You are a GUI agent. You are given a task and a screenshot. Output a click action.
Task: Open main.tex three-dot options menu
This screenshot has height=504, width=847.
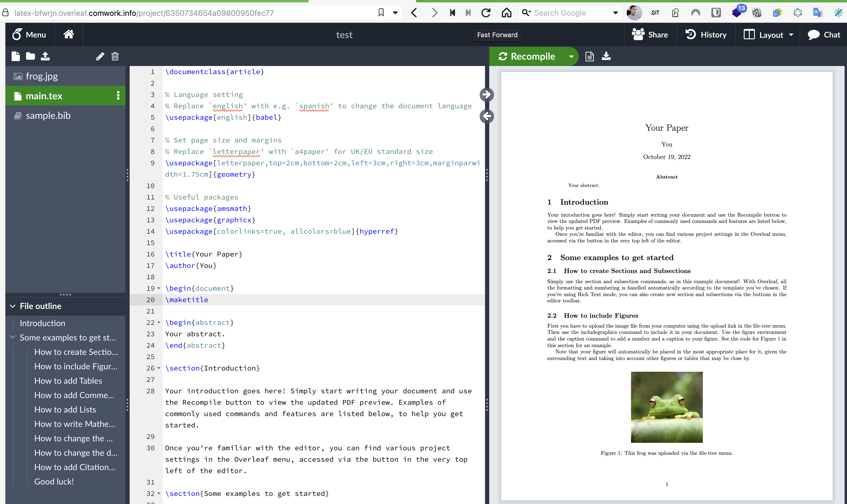(118, 96)
